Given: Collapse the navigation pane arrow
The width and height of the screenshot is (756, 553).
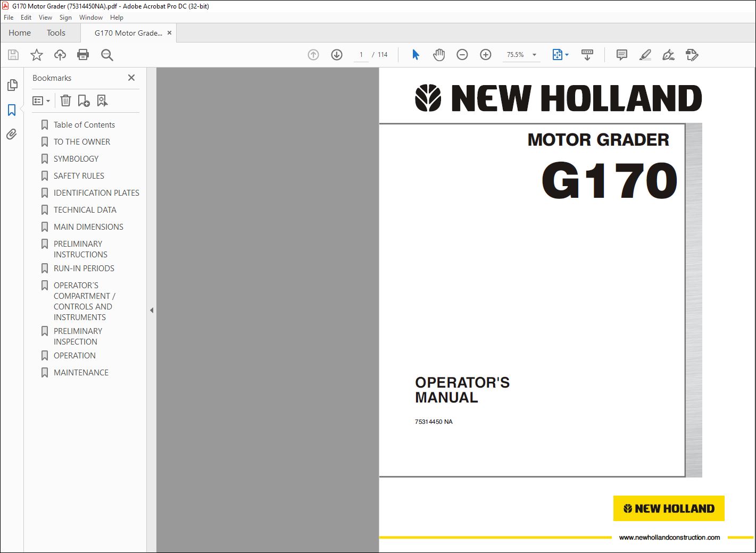Looking at the screenshot, I should (152, 310).
